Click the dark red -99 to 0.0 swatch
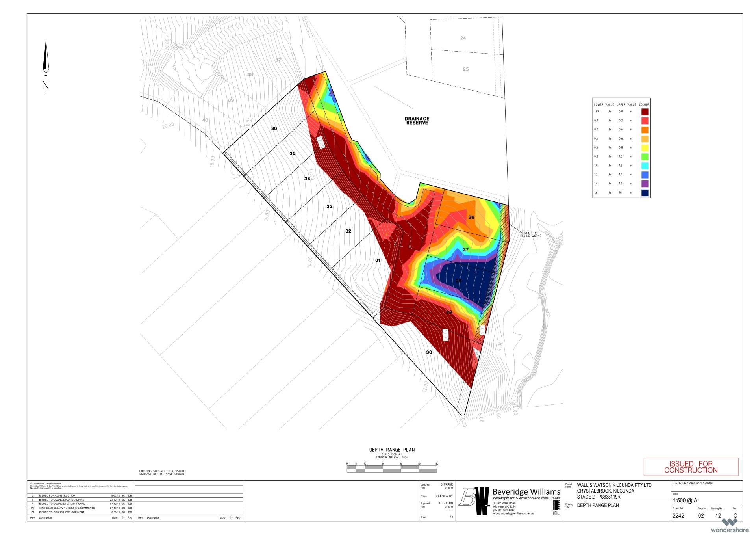Viewport: 756px width, 534px height. pyautogui.click(x=645, y=112)
